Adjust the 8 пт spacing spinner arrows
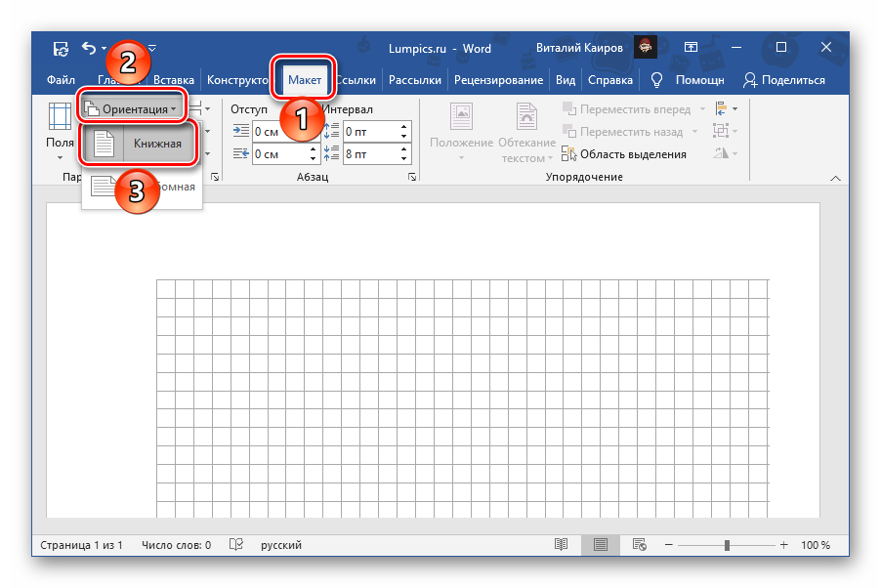Viewport: 881px width, 588px height. point(403,154)
